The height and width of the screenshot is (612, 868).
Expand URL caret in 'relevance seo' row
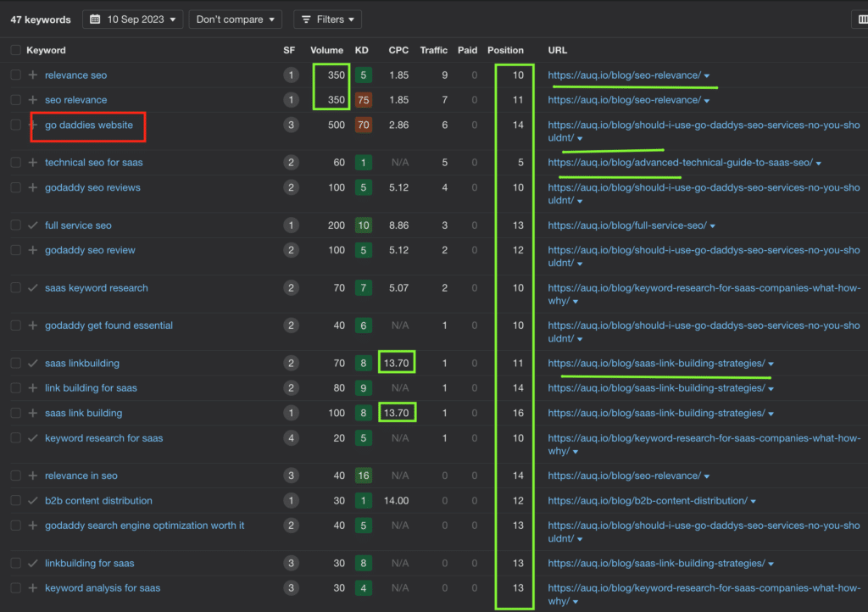click(707, 75)
